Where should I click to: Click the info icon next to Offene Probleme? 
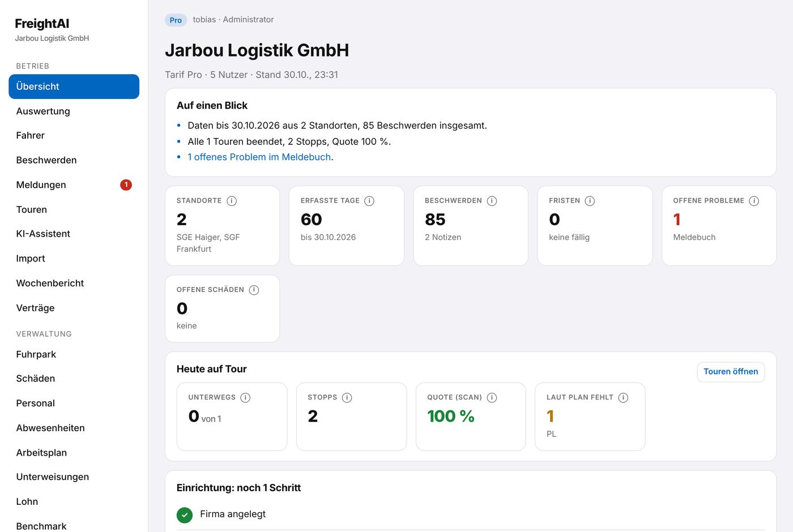(754, 201)
